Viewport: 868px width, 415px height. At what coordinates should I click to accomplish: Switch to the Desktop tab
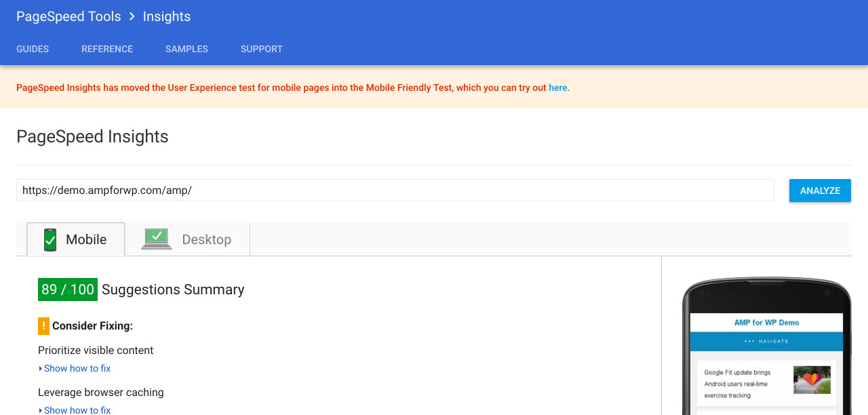coord(188,239)
